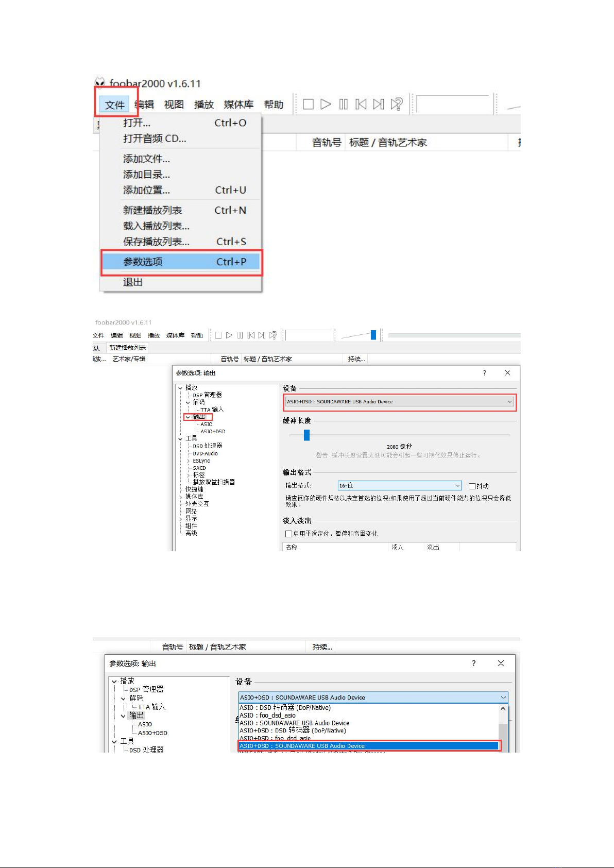Choose 添加目录... from the 文件 menu
Image resolution: width=614 pixels, height=868 pixels.
[181, 175]
